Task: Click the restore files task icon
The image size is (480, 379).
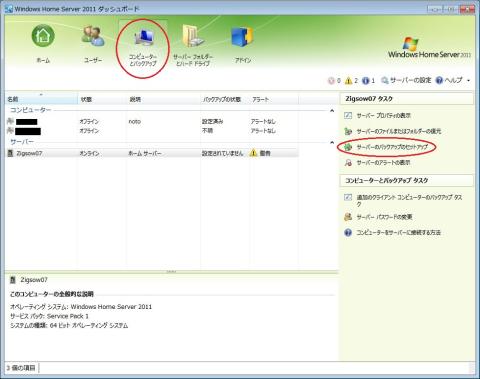Action: click(348, 131)
